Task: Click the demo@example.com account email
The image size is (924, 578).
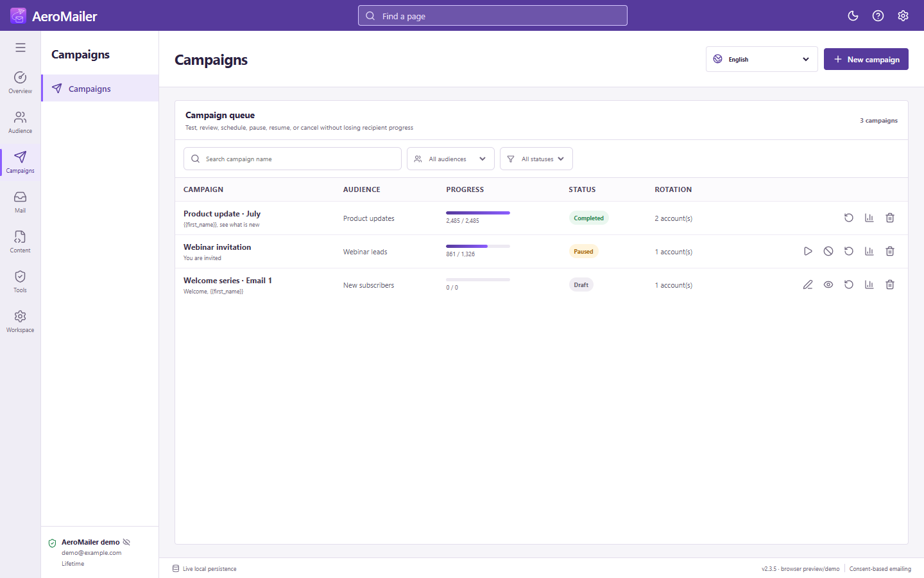Action: tap(92, 552)
